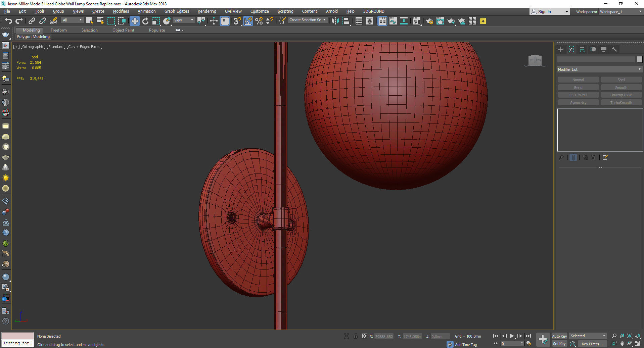Viewport: 644px width, 348px height.
Task: Toggle Spinner Snap button
Action: [x=270, y=21]
